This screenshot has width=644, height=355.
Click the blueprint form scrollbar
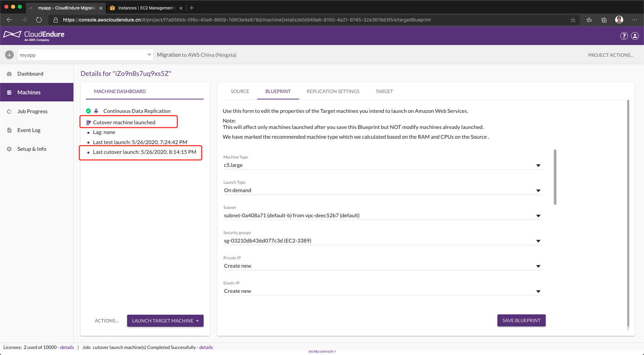click(555, 177)
